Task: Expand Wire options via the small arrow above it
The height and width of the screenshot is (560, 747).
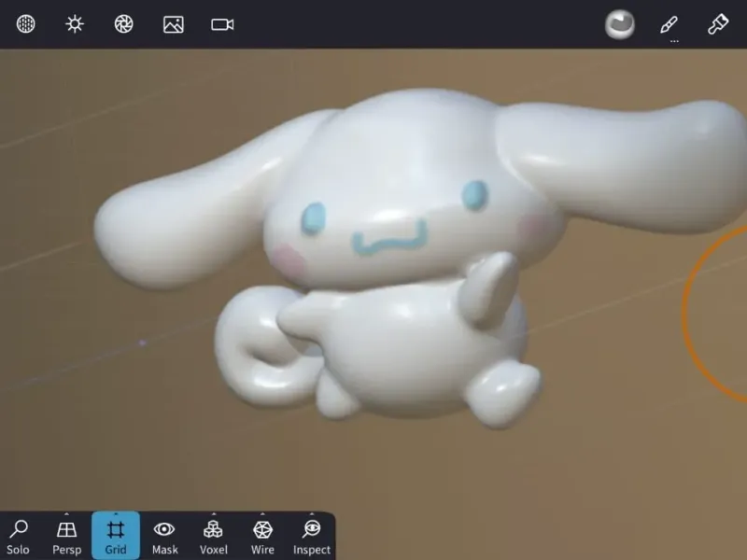Action: click(262, 514)
